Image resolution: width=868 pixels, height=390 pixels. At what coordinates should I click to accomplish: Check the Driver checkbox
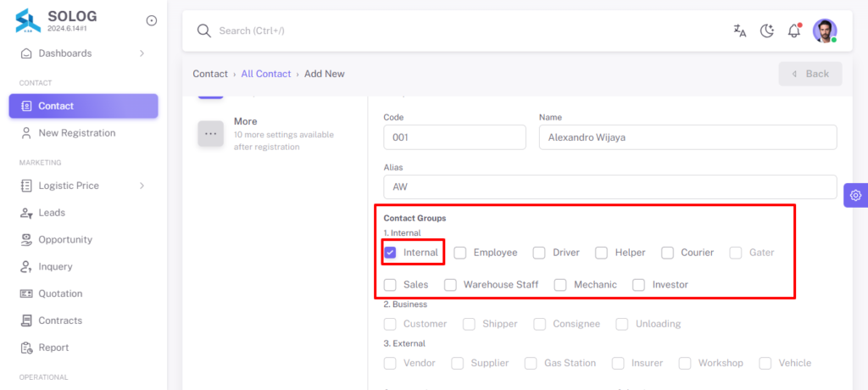point(539,253)
